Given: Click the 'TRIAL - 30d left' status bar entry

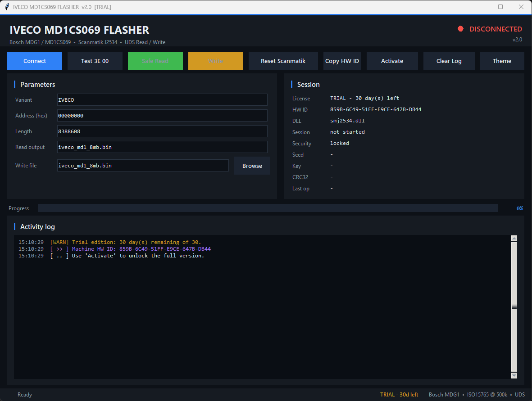Looking at the screenshot, I should click(x=399, y=395).
